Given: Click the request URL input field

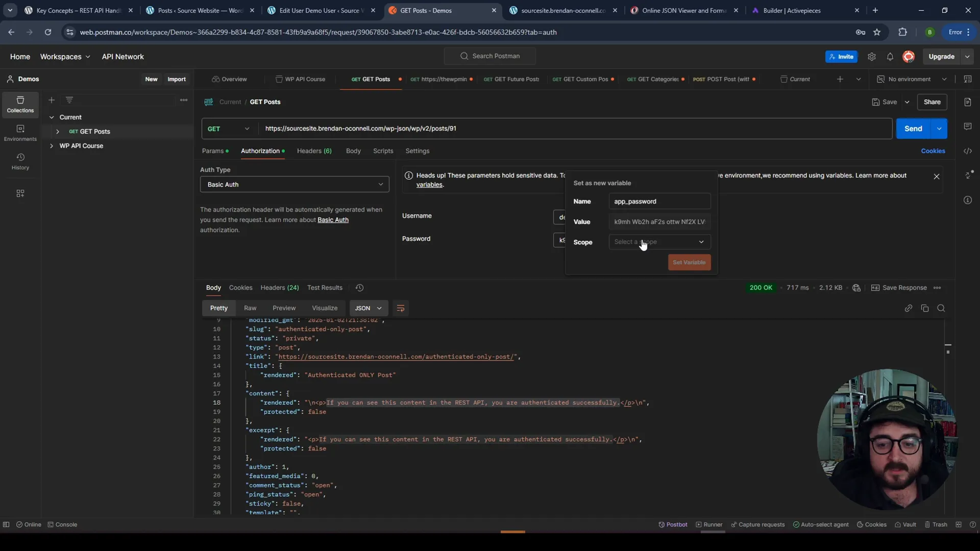Looking at the screenshot, I should point(575,129).
